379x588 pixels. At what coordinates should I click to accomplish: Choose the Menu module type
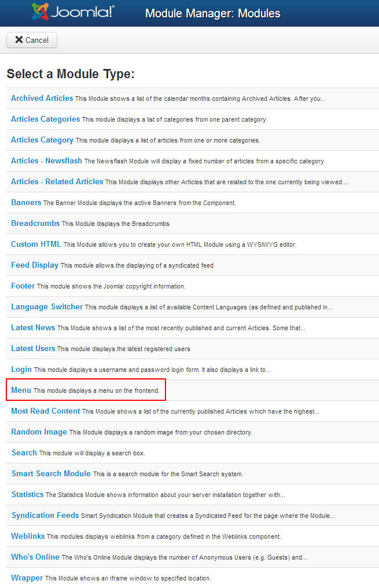[21, 390]
